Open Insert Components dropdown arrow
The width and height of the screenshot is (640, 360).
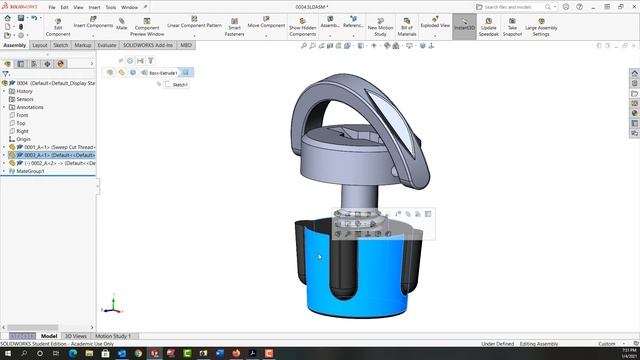(x=93, y=36)
